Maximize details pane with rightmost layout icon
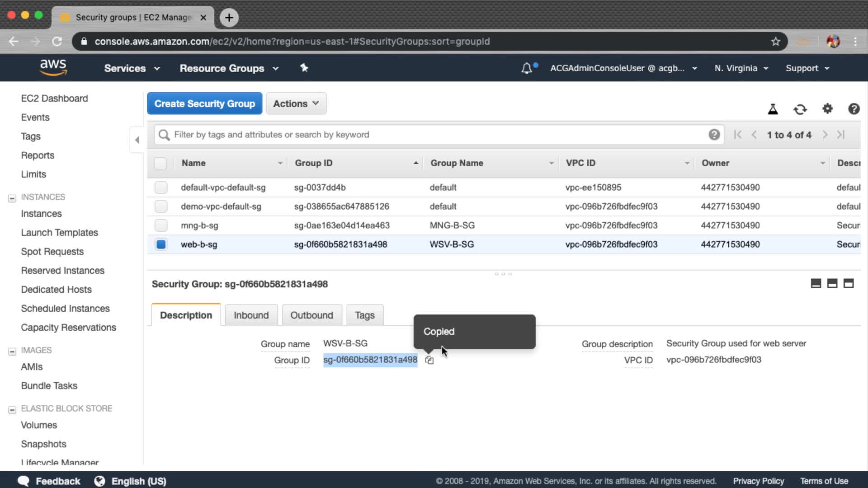The height and width of the screenshot is (488, 868). click(x=849, y=283)
